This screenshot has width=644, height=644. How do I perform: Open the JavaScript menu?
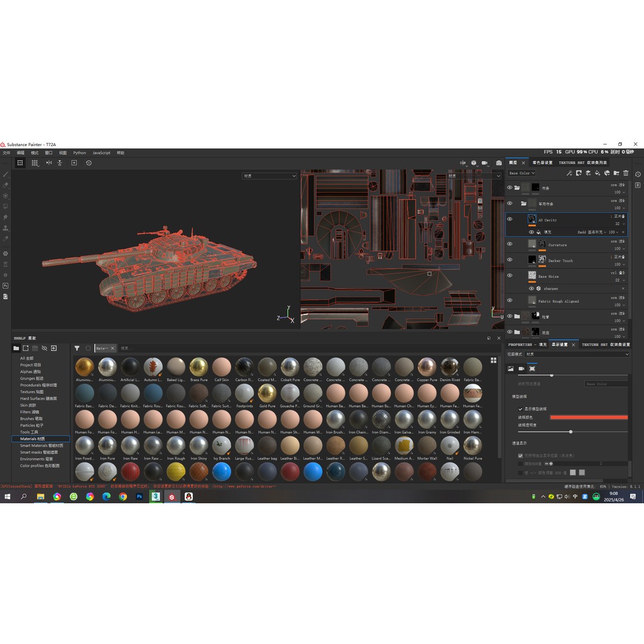101,153
